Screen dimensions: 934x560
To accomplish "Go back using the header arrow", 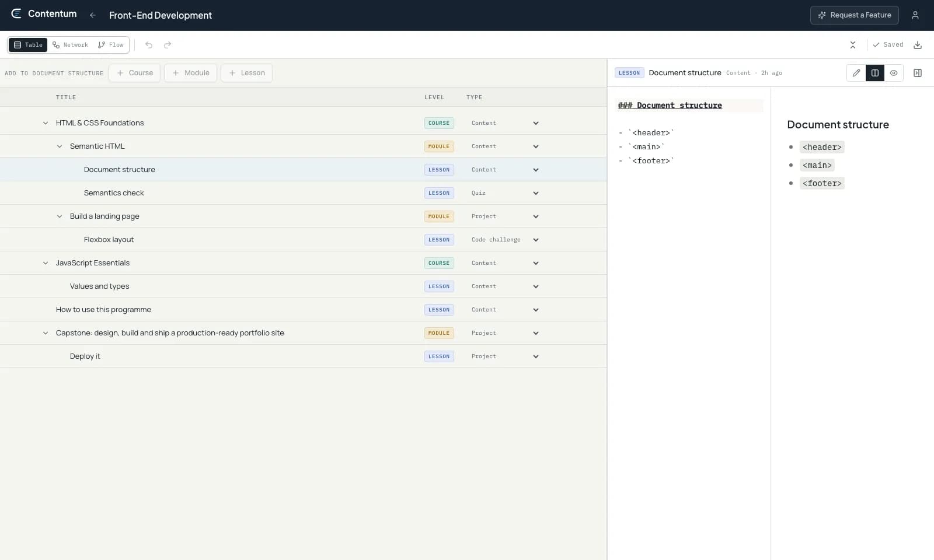I will point(92,15).
